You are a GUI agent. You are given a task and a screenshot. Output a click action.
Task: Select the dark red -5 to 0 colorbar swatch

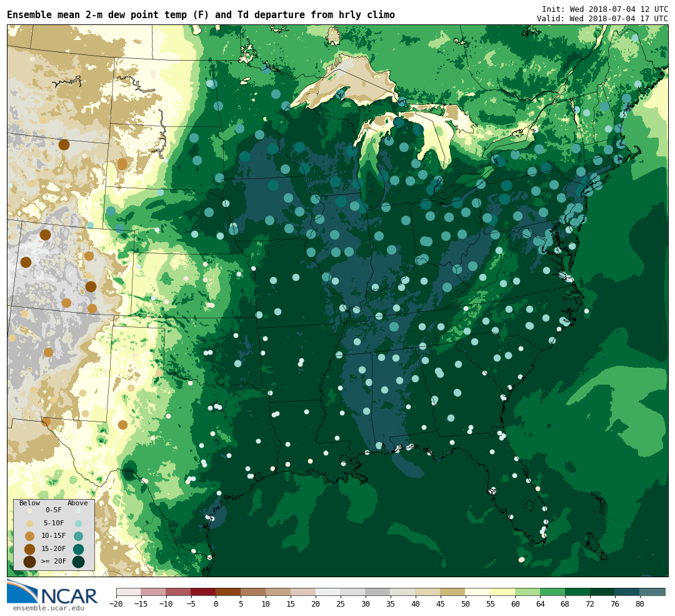point(203,592)
